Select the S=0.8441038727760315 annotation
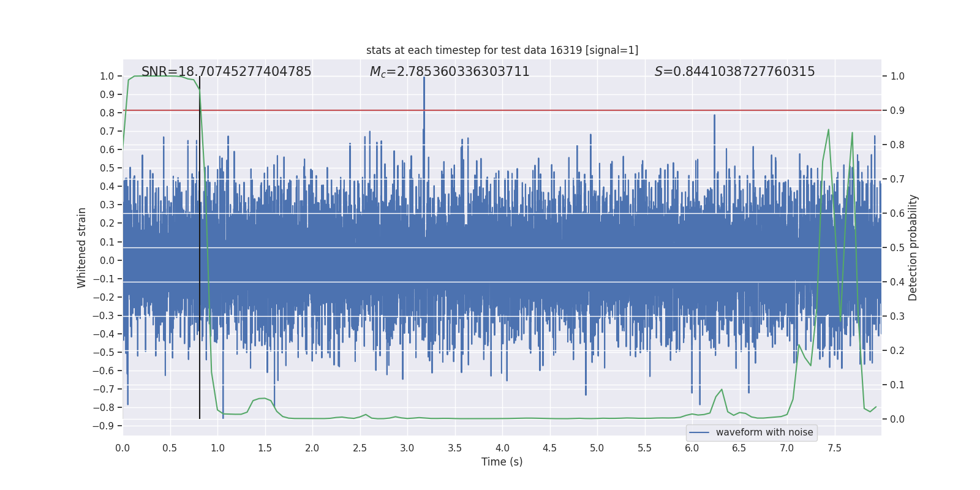Viewport: 980px width, 490px height. 735,72
